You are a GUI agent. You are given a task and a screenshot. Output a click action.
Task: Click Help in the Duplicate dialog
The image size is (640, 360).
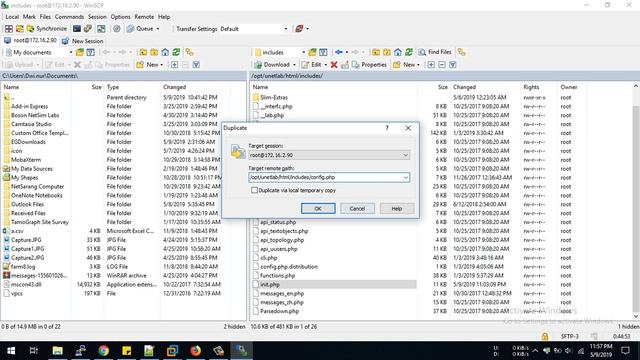pyautogui.click(x=397, y=208)
